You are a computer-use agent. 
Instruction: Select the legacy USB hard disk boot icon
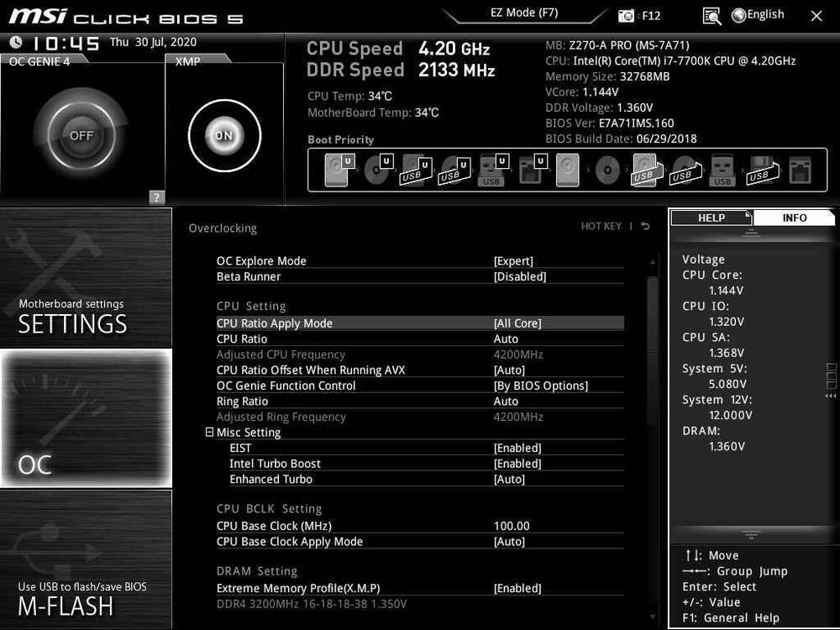click(x=647, y=171)
